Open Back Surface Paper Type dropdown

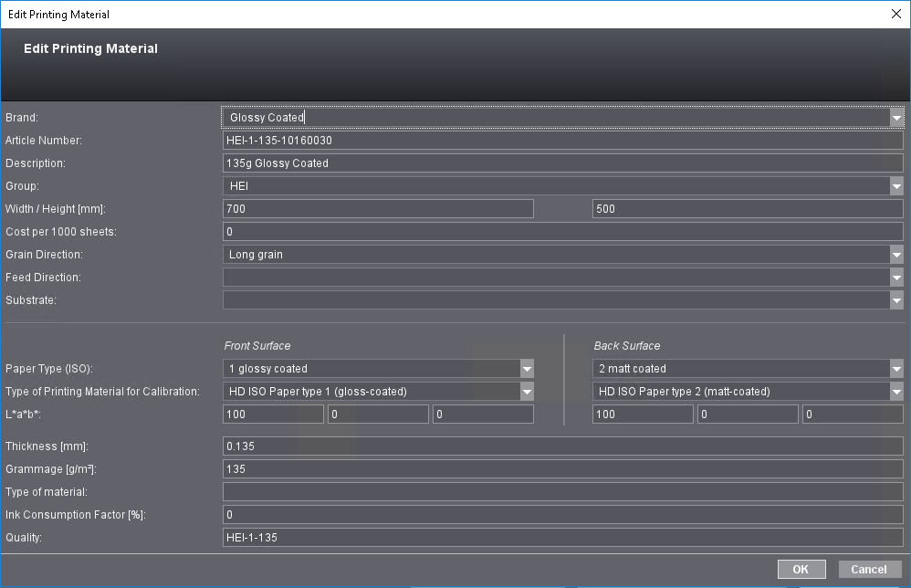(x=896, y=369)
